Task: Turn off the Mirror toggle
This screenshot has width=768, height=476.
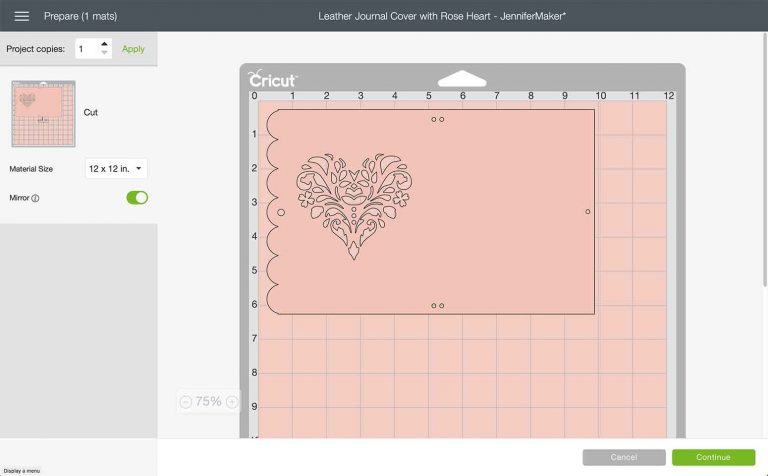Action: (x=137, y=198)
